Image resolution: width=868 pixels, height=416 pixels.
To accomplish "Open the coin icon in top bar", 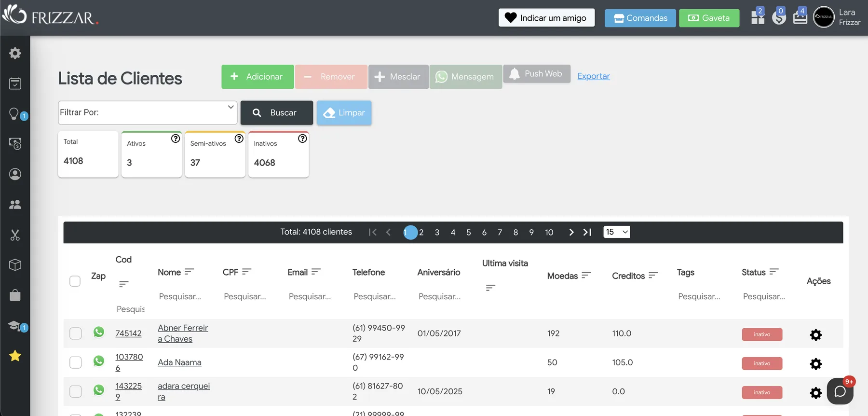I will pos(779,17).
